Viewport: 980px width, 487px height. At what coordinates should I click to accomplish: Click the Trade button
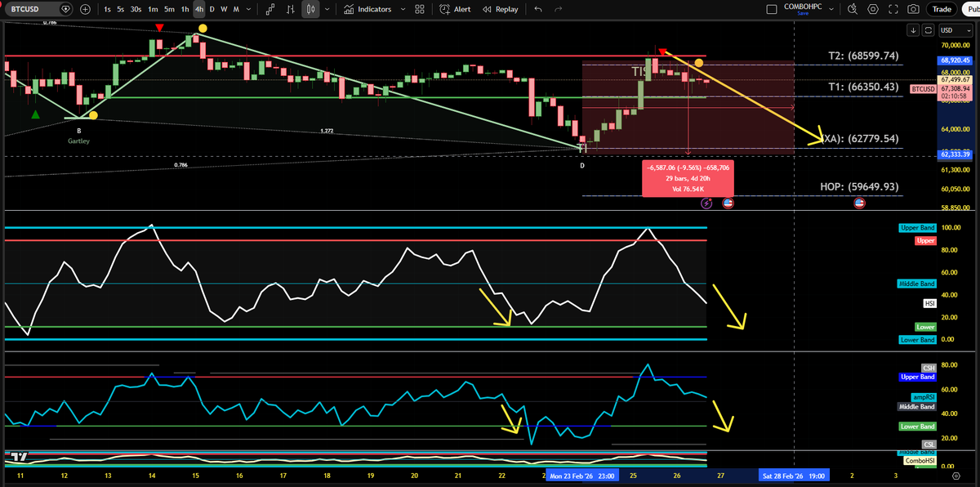(942, 9)
